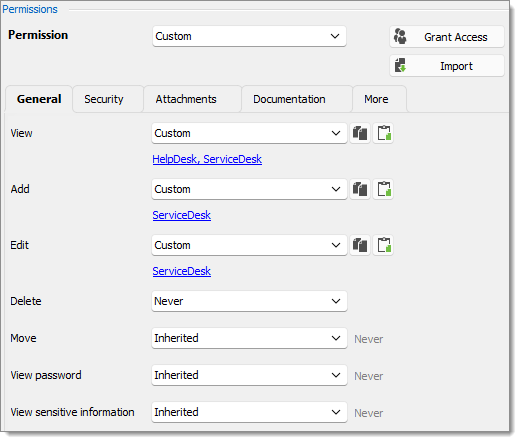Open the HelpDesk, ServiceDesk link under View
The height and width of the screenshot is (442, 520).
[207, 159]
